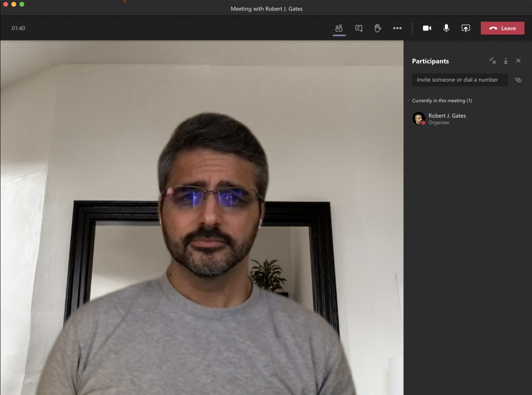Open manage permissions icon in Participants panel
This screenshot has width=532, height=395.
493,61
